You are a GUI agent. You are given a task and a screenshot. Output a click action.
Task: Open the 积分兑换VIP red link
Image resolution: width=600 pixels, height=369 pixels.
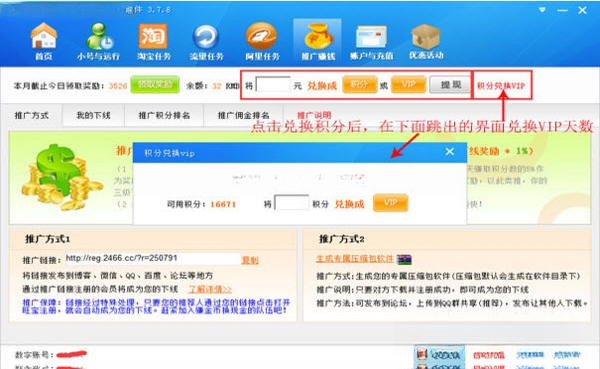pyautogui.click(x=501, y=86)
